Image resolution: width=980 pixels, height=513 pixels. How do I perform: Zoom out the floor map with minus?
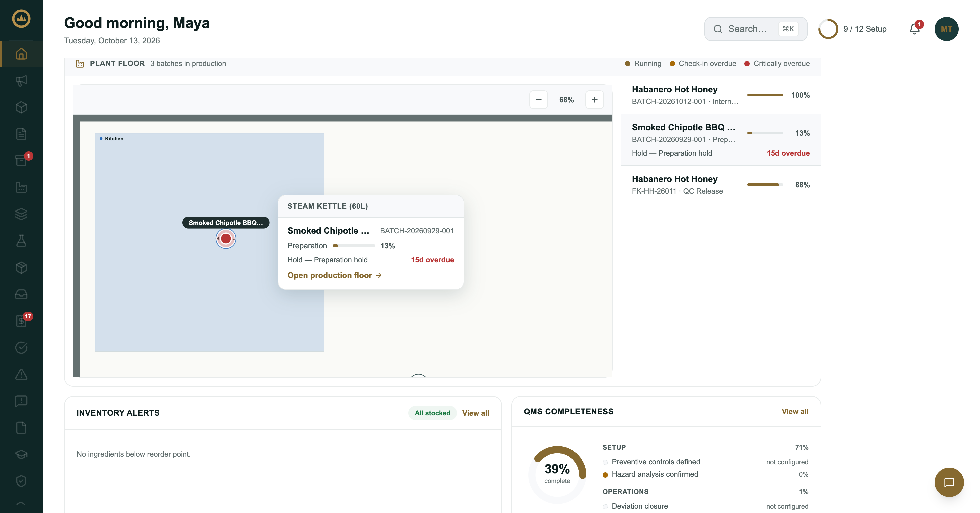[538, 100]
